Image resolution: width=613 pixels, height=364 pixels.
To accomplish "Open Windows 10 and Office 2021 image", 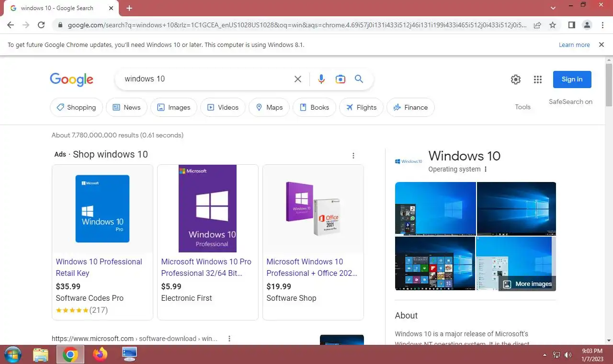I will click(313, 209).
